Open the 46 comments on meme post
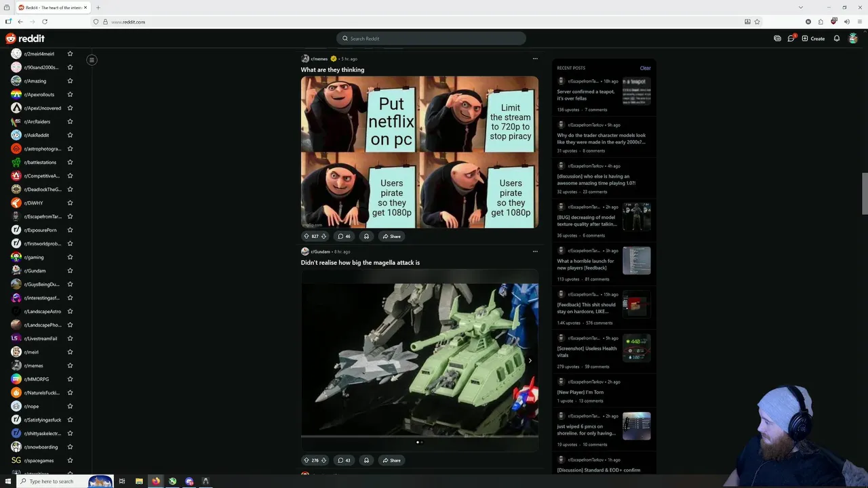 click(344, 237)
